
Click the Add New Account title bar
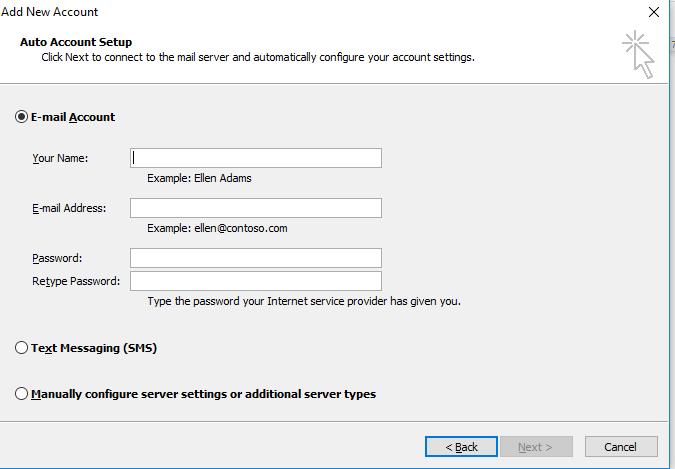pos(323,12)
